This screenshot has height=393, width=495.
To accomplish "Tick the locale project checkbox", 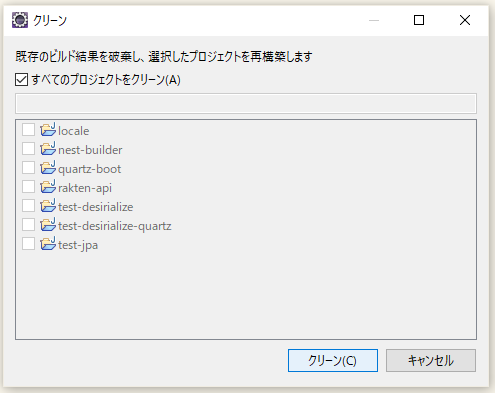I will tap(28, 130).
